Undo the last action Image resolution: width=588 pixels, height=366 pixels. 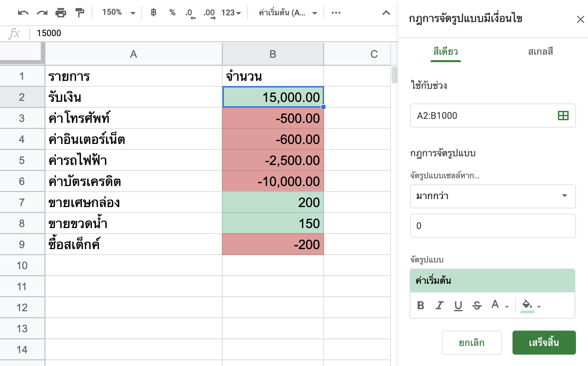(23, 13)
